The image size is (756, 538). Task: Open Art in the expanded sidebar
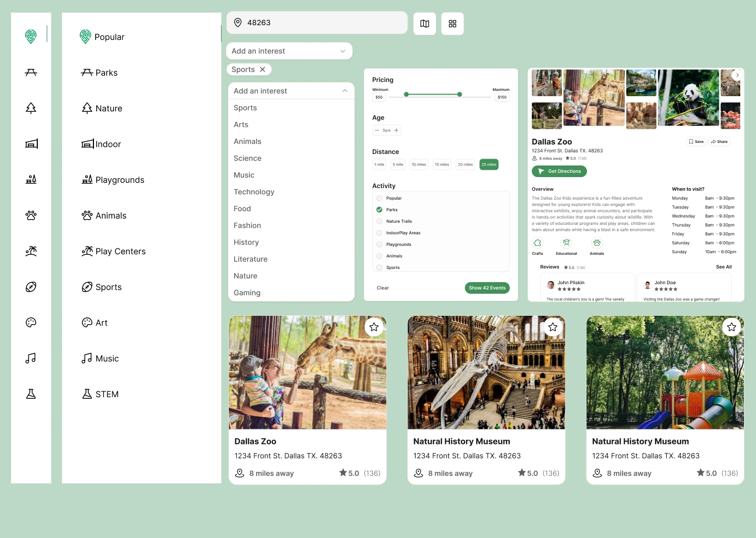pos(94,323)
